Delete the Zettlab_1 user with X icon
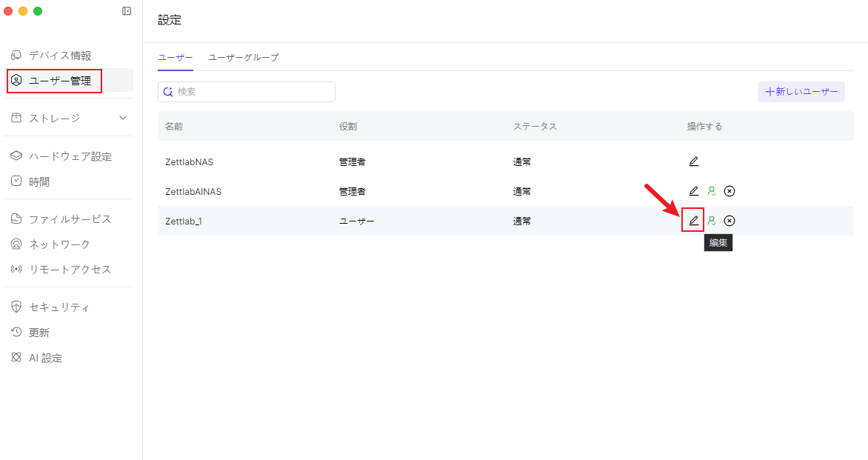Viewport: 868px width, 460px height. point(730,221)
